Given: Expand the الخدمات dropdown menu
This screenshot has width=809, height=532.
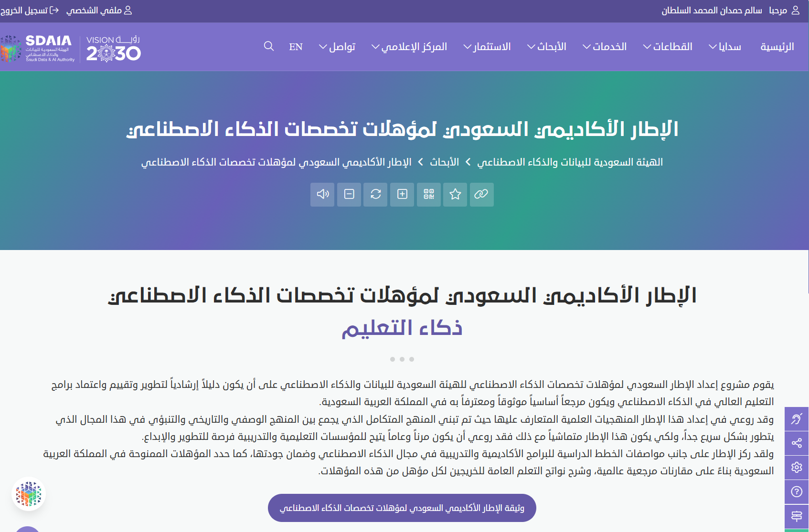Looking at the screenshot, I should (x=605, y=47).
